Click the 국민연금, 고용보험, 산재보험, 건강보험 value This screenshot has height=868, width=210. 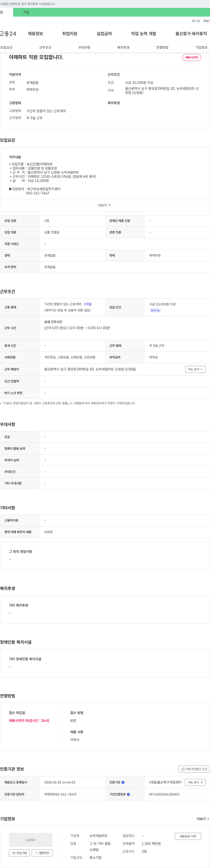click(70, 357)
